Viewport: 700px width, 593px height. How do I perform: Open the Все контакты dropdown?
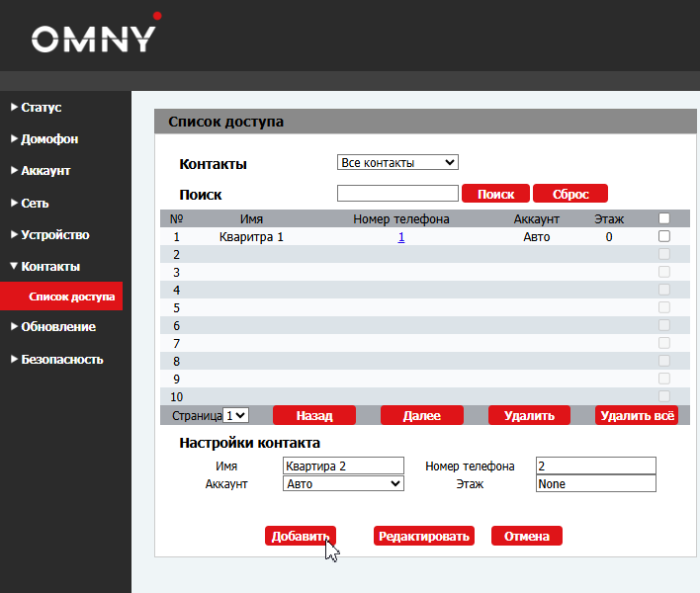coord(397,162)
